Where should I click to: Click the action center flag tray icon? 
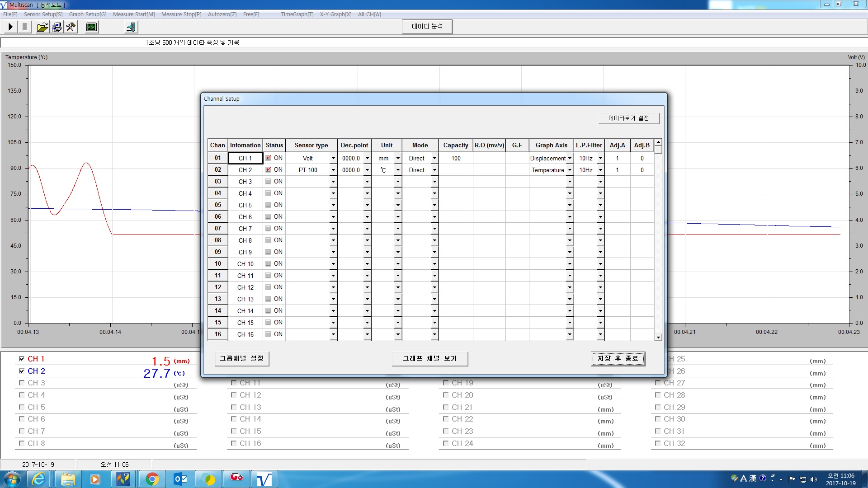coord(792,479)
